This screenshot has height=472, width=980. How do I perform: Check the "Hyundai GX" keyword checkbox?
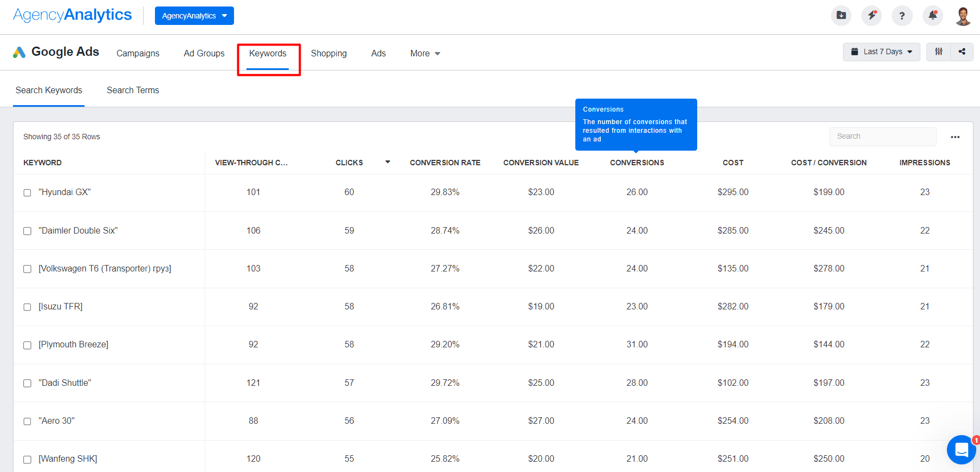click(x=27, y=193)
